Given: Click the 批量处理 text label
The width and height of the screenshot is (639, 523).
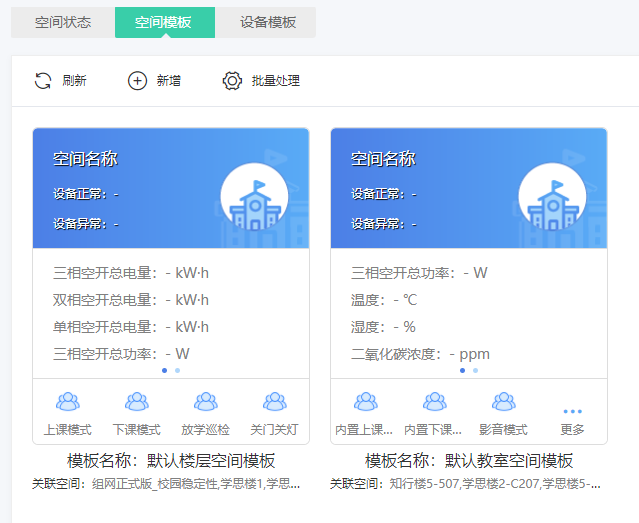Looking at the screenshot, I should [x=276, y=81].
